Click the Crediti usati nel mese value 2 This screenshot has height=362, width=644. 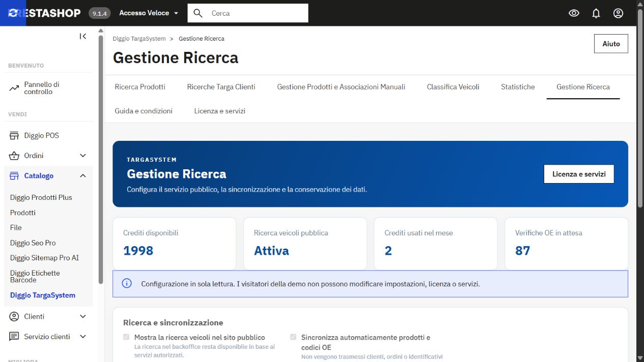click(388, 251)
